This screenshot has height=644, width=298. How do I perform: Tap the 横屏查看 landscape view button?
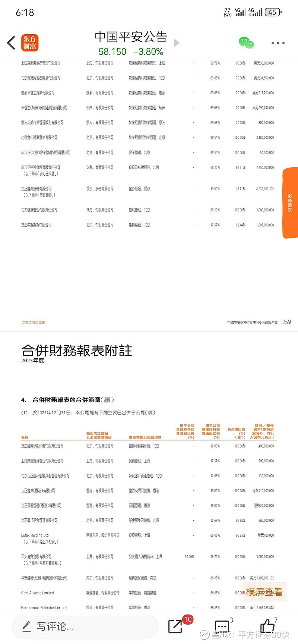coord(264,592)
